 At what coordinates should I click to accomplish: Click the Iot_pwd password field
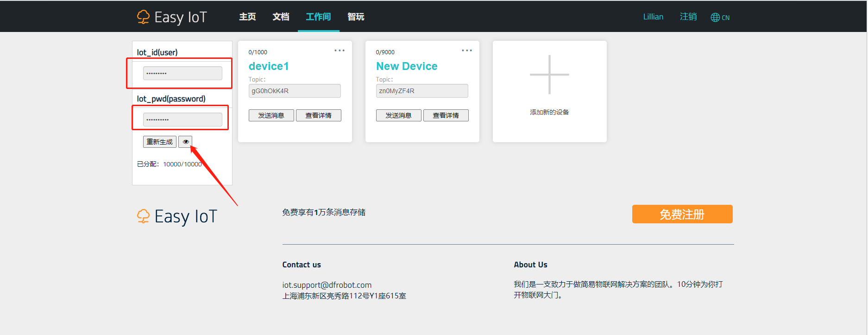[x=182, y=120]
